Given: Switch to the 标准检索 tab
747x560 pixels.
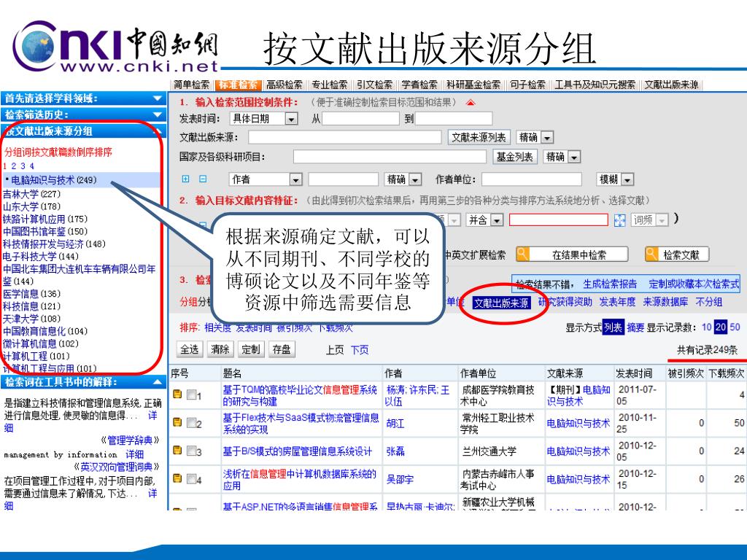Looking at the screenshot, I should (x=238, y=85).
